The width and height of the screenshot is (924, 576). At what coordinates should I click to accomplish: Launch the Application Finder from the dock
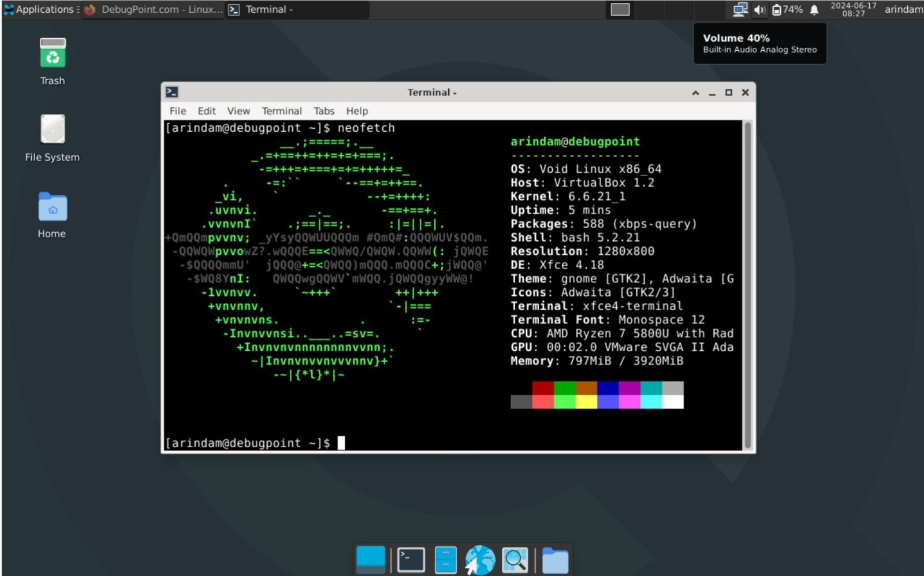(x=514, y=559)
